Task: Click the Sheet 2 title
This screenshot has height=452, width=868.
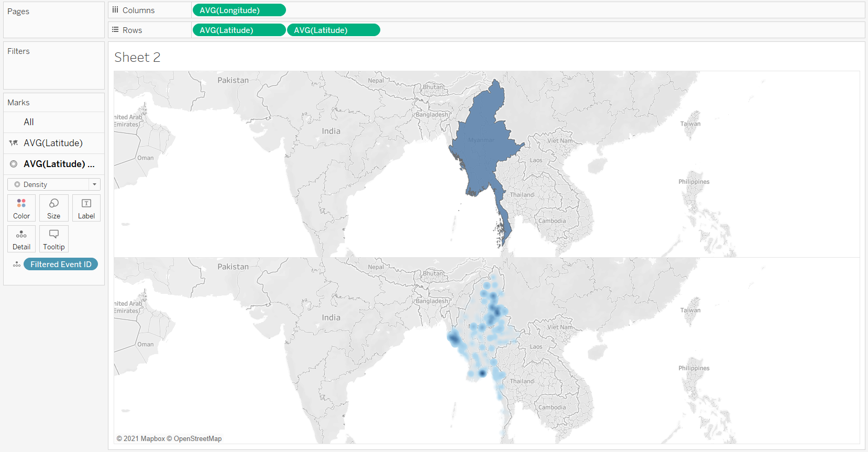Action: click(x=137, y=57)
